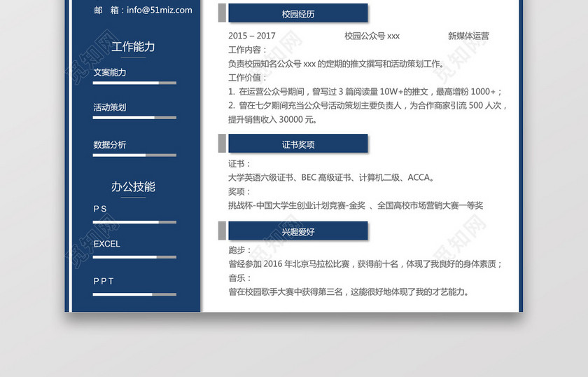The image size is (588, 377).
Task: Click the PPT skill label
Action: (104, 281)
